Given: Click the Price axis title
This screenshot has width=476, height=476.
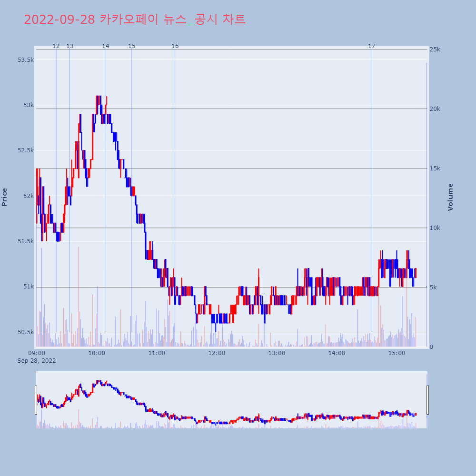Looking at the screenshot, I should click(x=4, y=198).
